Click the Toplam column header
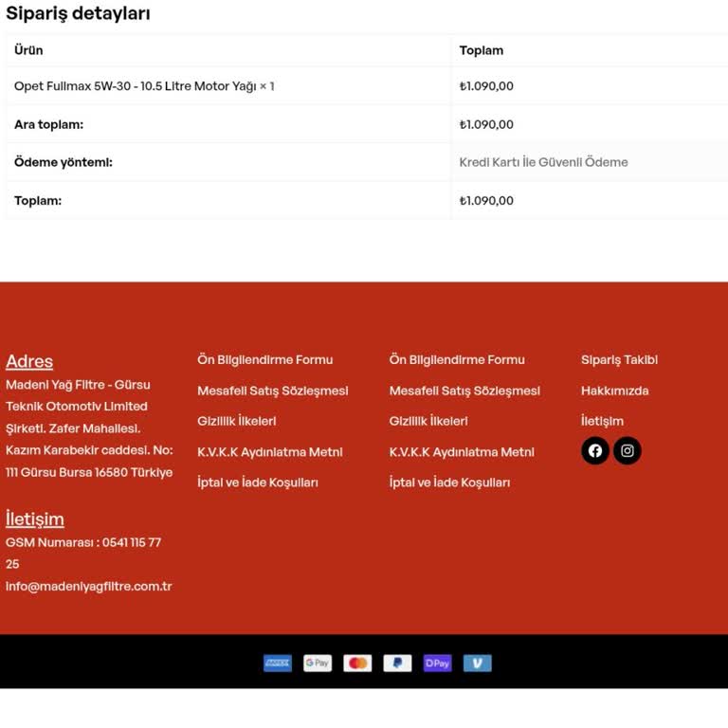The width and height of the screenshot is (728, 728). pyautogui.click(x=481, y=50)
